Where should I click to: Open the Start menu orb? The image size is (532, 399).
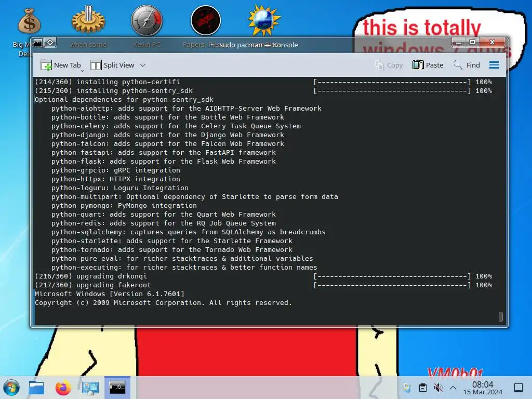pos(11,388)
